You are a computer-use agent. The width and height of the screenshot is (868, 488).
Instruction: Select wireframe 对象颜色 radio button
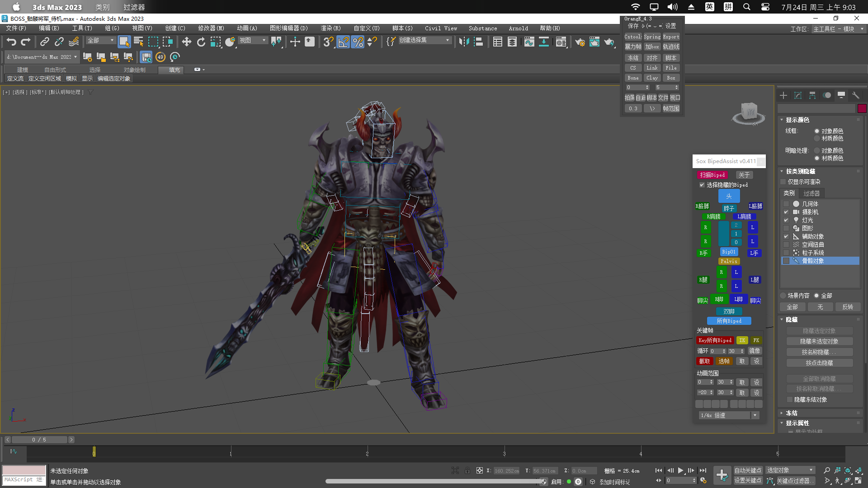817,131
